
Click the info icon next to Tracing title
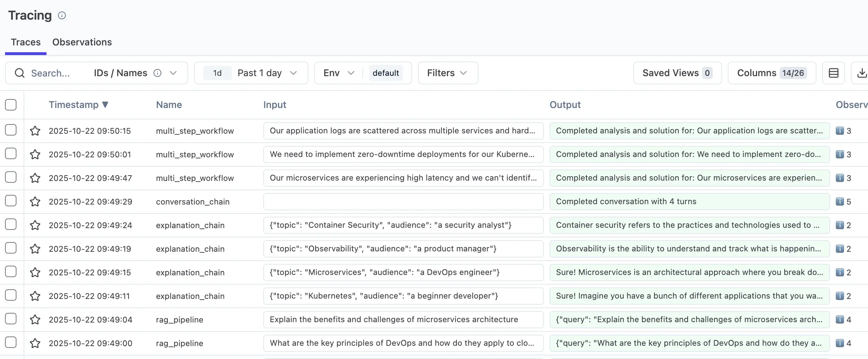(62, 15)
